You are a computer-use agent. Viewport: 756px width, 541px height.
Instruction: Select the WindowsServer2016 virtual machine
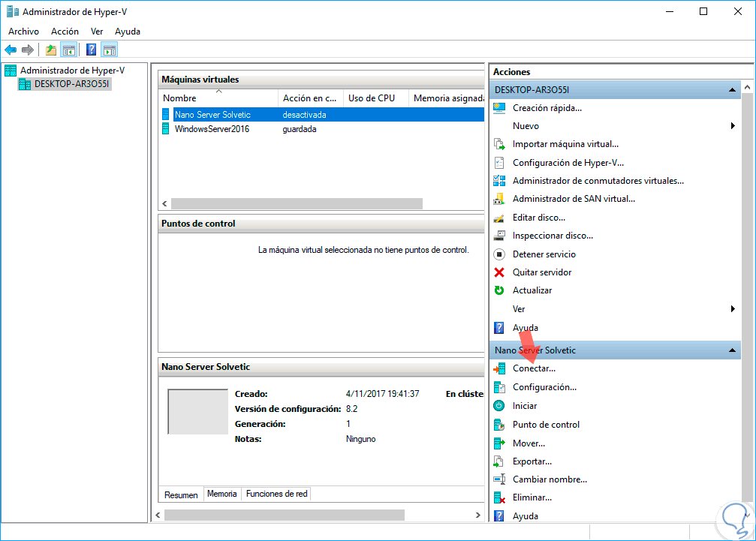click(321, 129)
